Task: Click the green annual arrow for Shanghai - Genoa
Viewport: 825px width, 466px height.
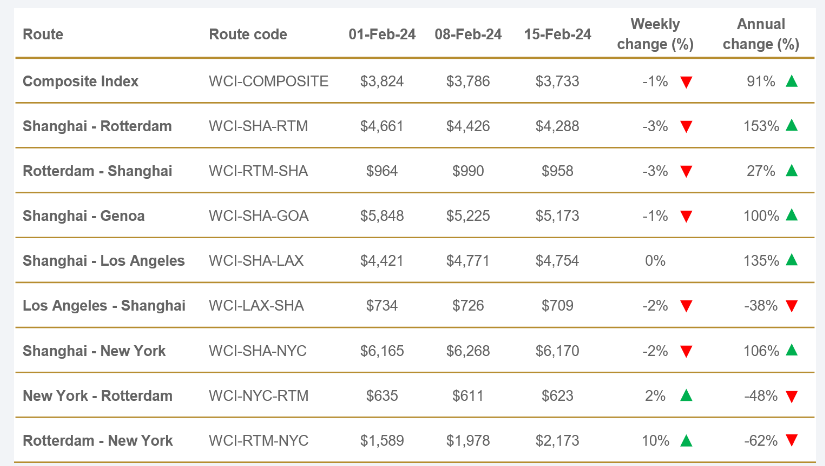Action: click(x=792, y=215)
